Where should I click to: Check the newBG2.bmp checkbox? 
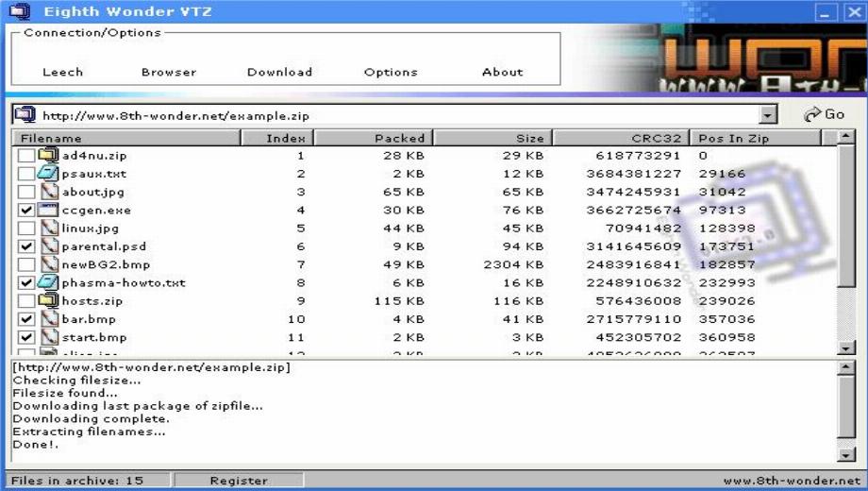click(26, 265)
